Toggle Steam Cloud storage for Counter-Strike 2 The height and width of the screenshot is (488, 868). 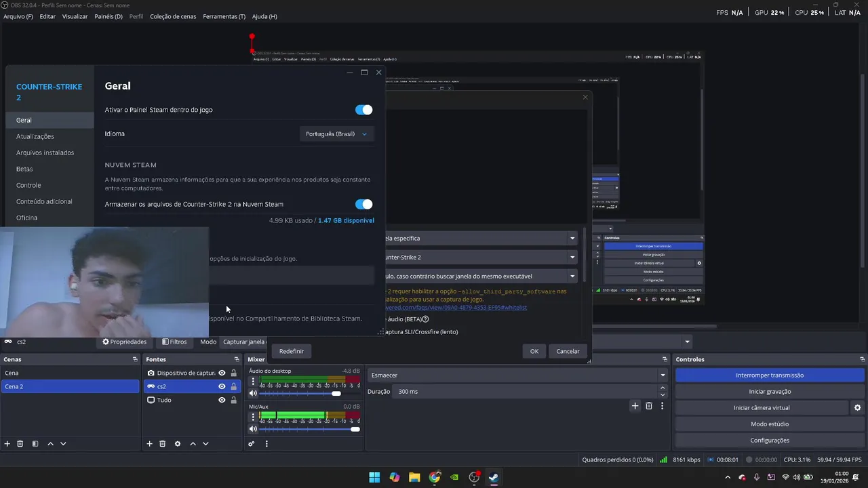pyautogui.click(x=363, y=204)
